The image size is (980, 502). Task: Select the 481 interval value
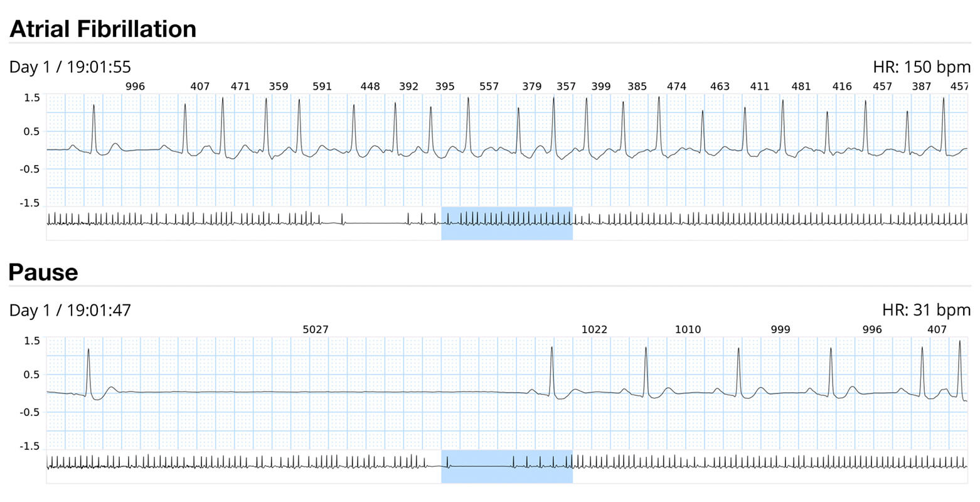tap(801, 87)
